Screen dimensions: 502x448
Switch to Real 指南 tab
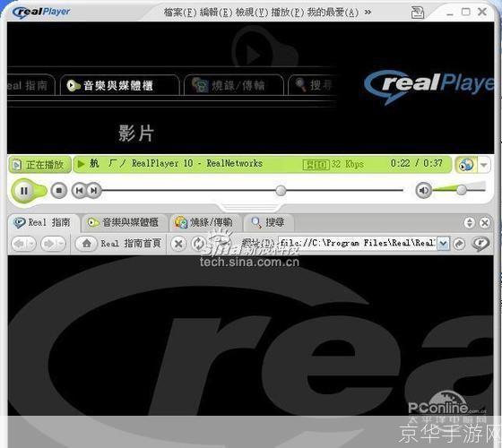pyautogui.click(x=43, y=222)
